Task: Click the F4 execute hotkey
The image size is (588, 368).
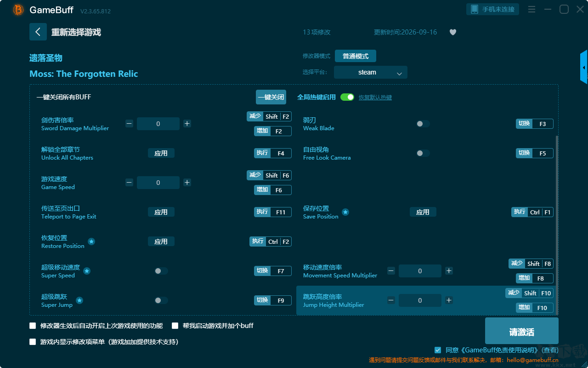Action: pos(273,153)
